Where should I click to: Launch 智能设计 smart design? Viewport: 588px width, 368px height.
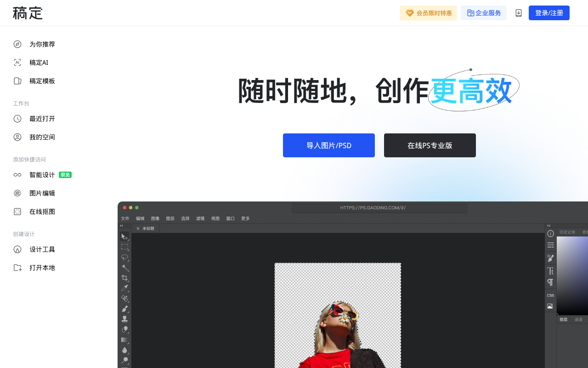coord(42,175)
